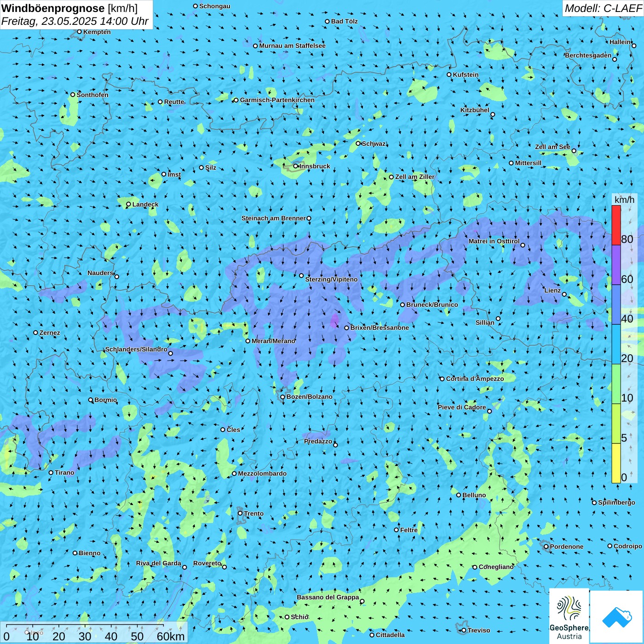
Task: Click the Steinach am Brenner label
Action: click(274, 218)
